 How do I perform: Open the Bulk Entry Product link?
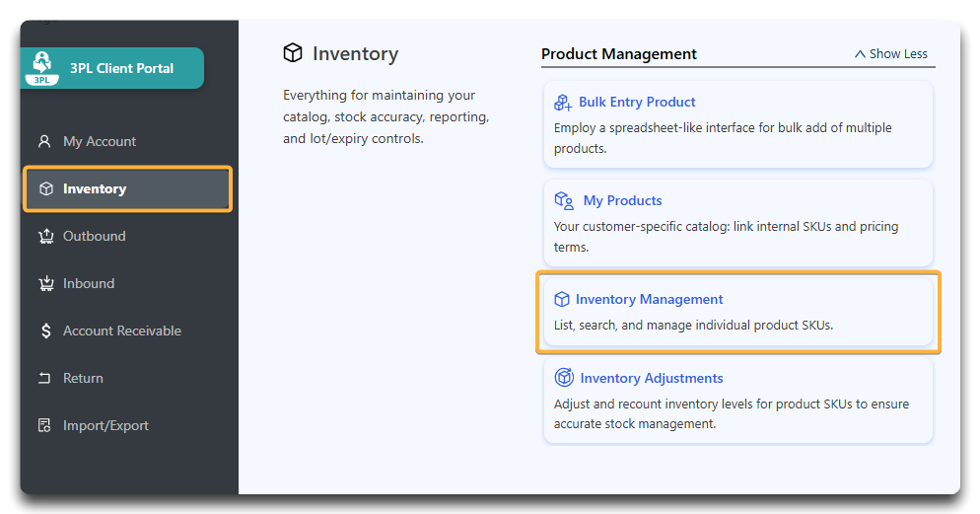pyautogui.click(x=637, y=102)
